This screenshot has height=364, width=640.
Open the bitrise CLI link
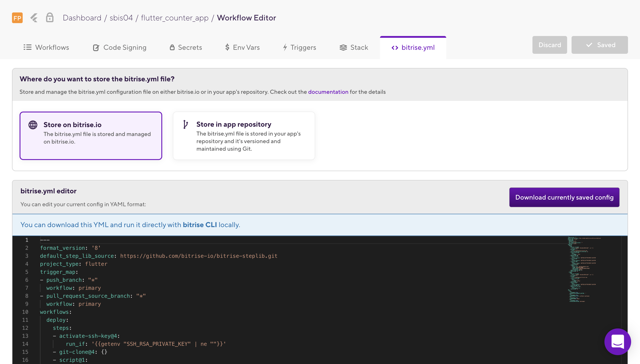pyautogui.click(x=200, y=224)
